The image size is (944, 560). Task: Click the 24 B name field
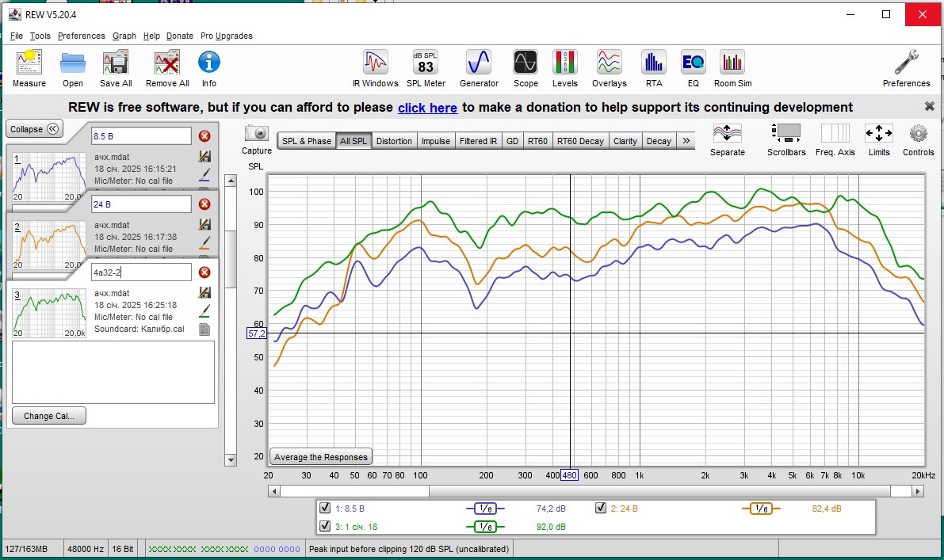141,204
